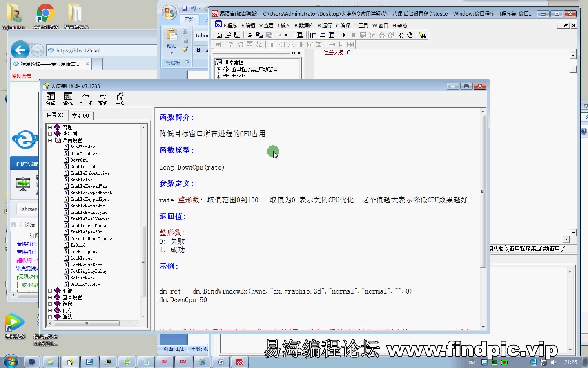Click the Undo icon in 易语言 toolbar
Image resolution: width=588 pixels, height=368 pixels.
click(287, 35)
